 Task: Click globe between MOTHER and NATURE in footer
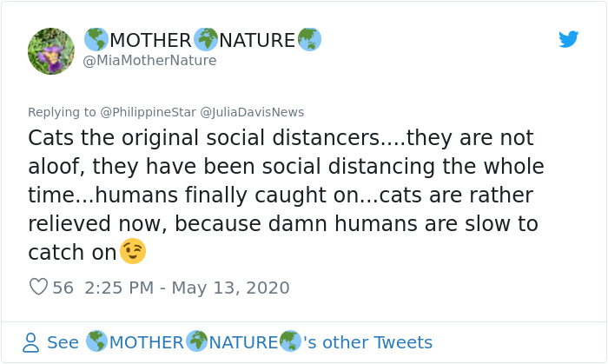(x=197, y=342)
